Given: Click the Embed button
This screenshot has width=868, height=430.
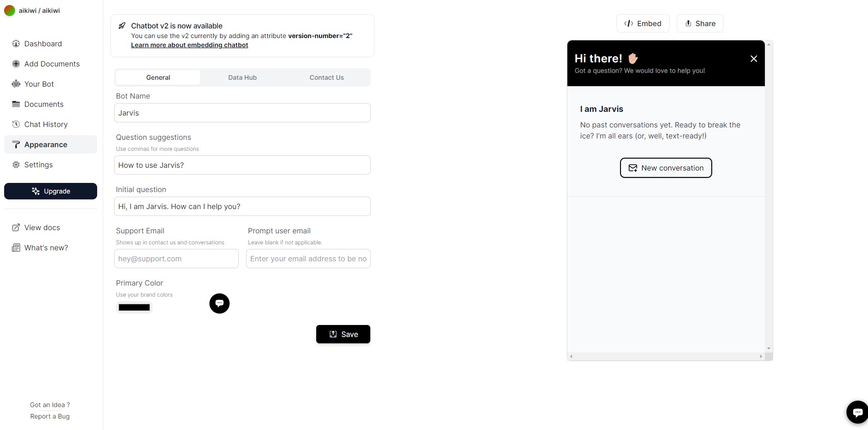Looking at the screenshot, I should point(643,23).
